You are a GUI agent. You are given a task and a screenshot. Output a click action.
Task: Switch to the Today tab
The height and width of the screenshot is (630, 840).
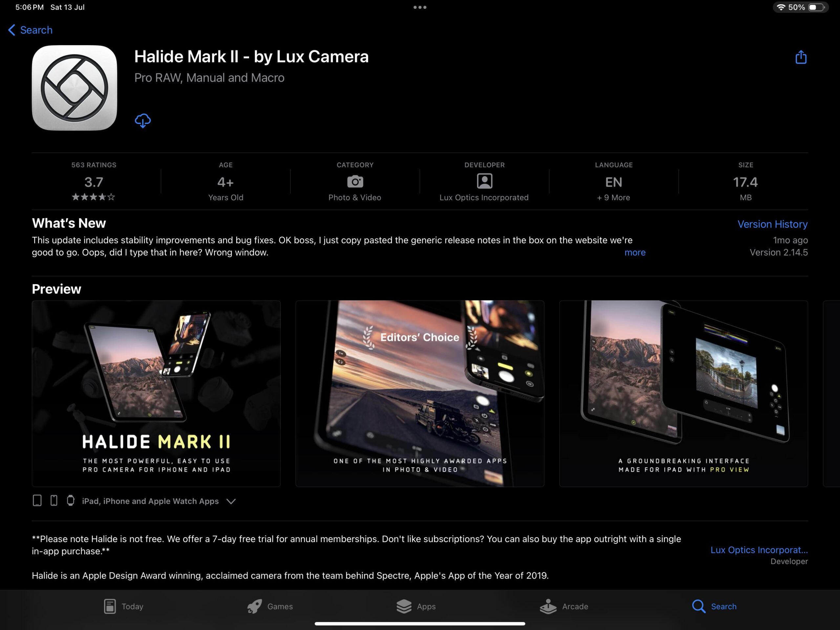point(123,606)
